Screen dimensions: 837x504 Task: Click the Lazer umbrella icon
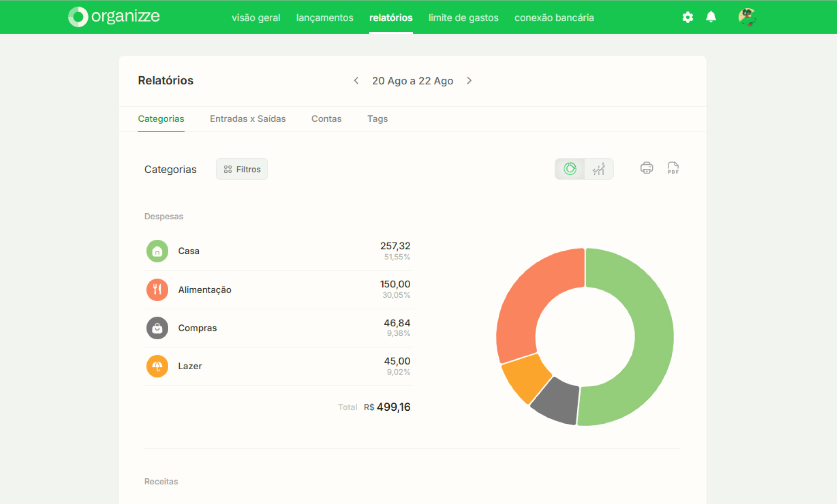pos(157,366)
